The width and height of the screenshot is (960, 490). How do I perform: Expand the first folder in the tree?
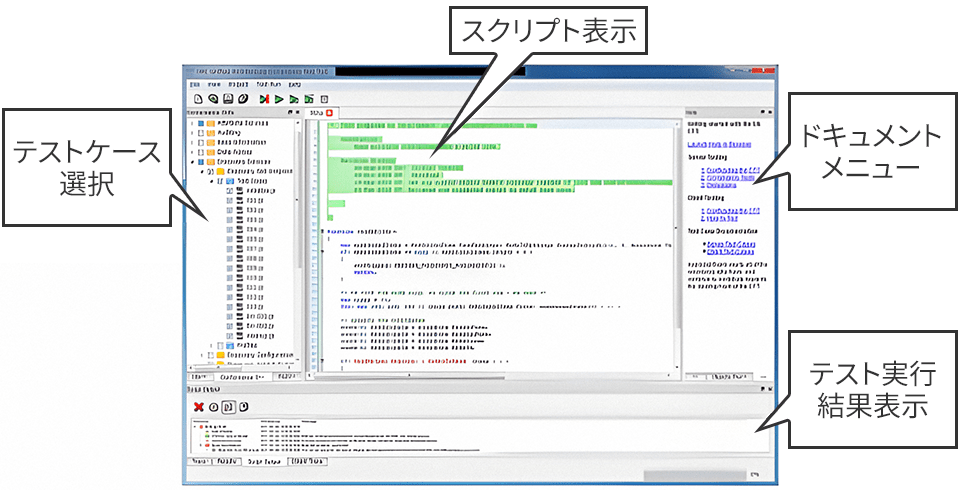tap(192, 124)
